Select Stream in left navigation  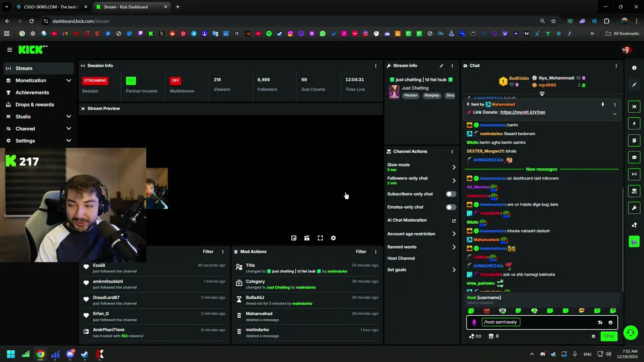pos(38,68)
